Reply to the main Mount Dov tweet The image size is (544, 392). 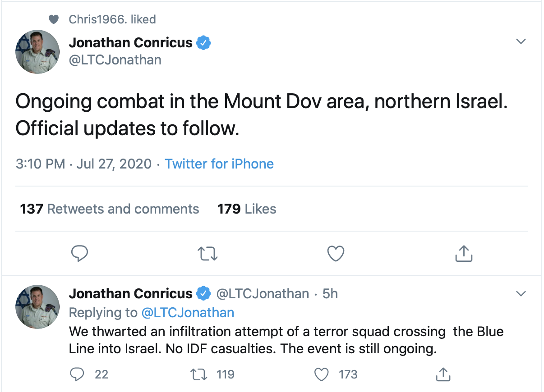(79, 254)
